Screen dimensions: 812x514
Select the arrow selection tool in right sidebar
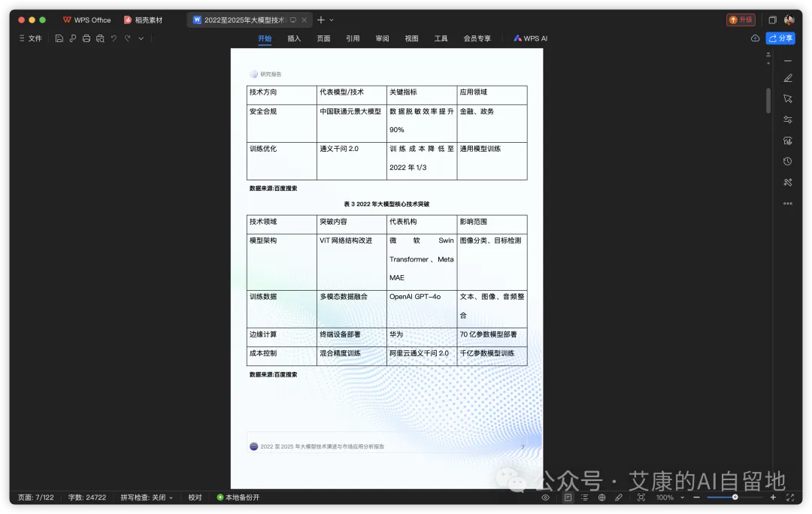(x=788, y=99)
